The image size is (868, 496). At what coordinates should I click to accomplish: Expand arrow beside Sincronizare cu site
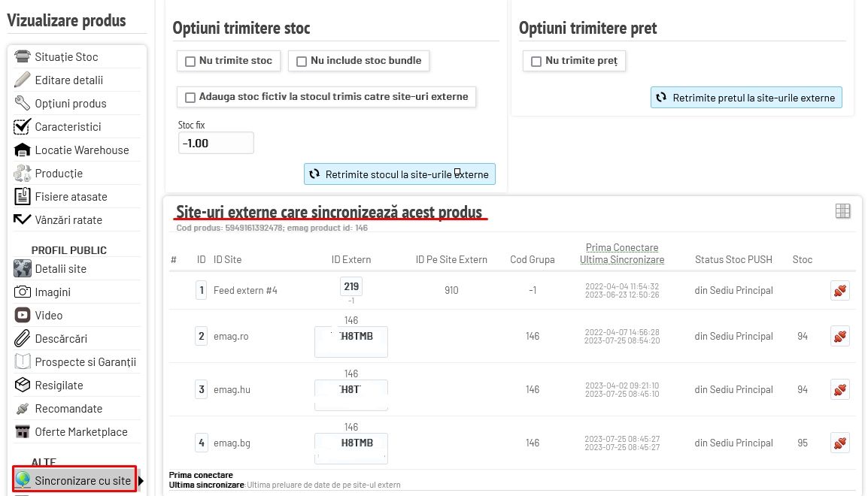point(141,481)
